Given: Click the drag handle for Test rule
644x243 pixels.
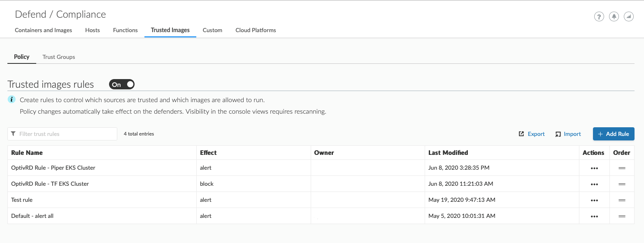Looking at the screenshot, I should click(622, 200).
